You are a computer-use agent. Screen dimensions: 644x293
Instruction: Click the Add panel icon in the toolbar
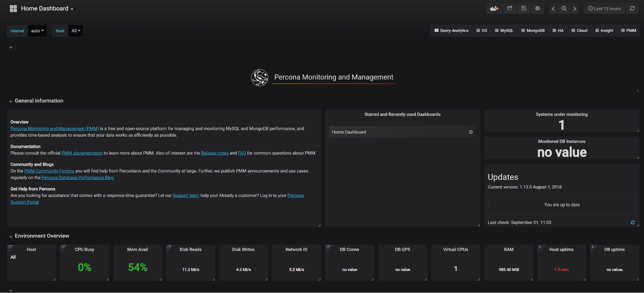pos(494,8)
